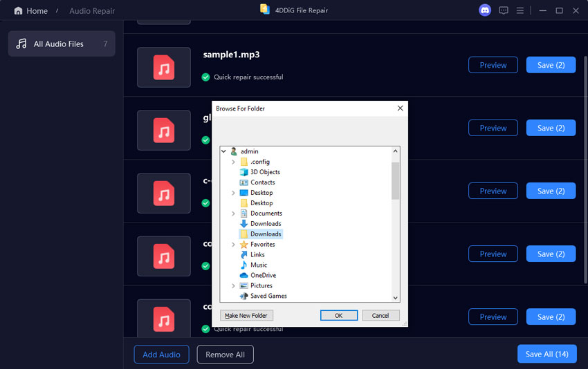Select the OneDrive cloud folder

pyautogui.click(x=263, y=275)
